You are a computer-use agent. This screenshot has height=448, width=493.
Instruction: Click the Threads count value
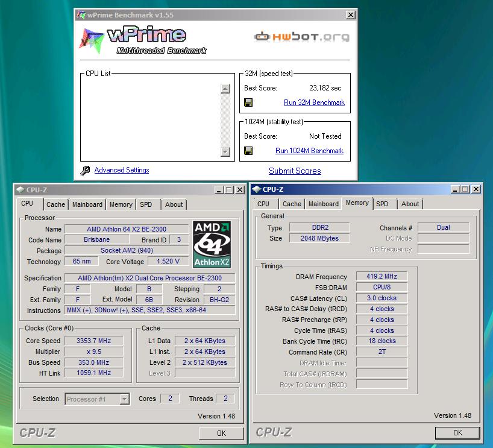click(225, 399)
